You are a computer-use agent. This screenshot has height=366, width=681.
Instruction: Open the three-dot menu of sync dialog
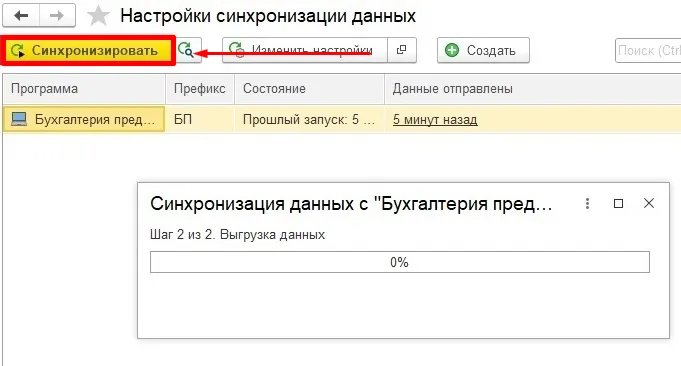point(587,203)
